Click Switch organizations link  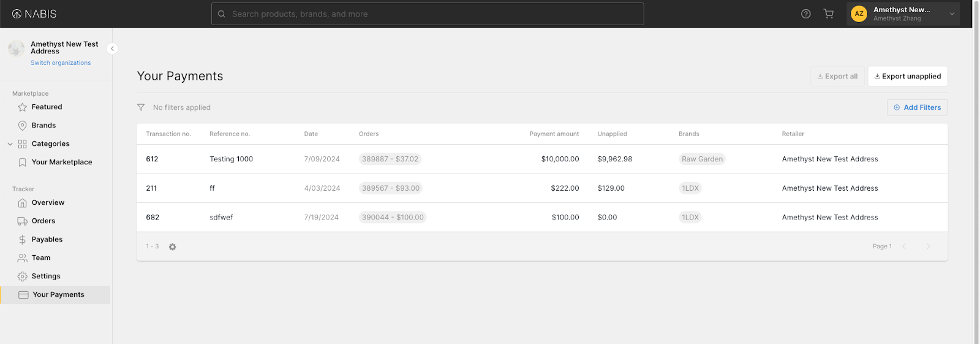(x=61, y=63)
